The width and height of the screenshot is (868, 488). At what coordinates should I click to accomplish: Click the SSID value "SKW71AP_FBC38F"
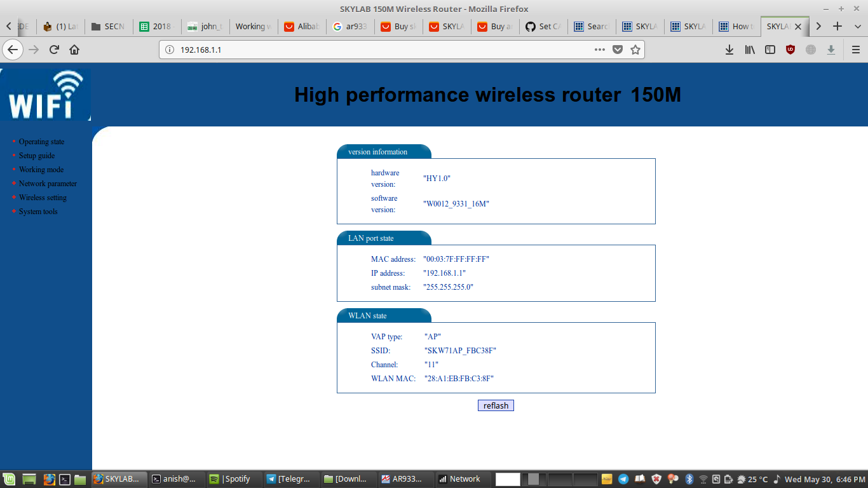point(460,351)
